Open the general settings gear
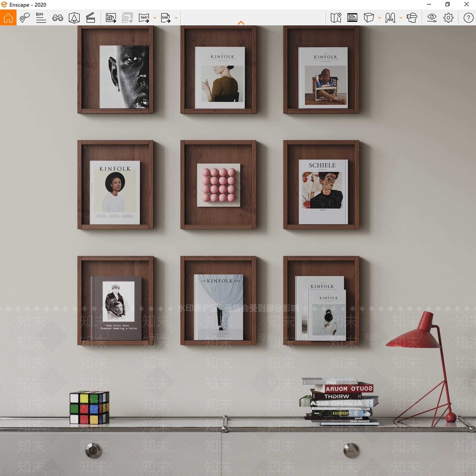This screenshot has height=476, width=476. 448,18
